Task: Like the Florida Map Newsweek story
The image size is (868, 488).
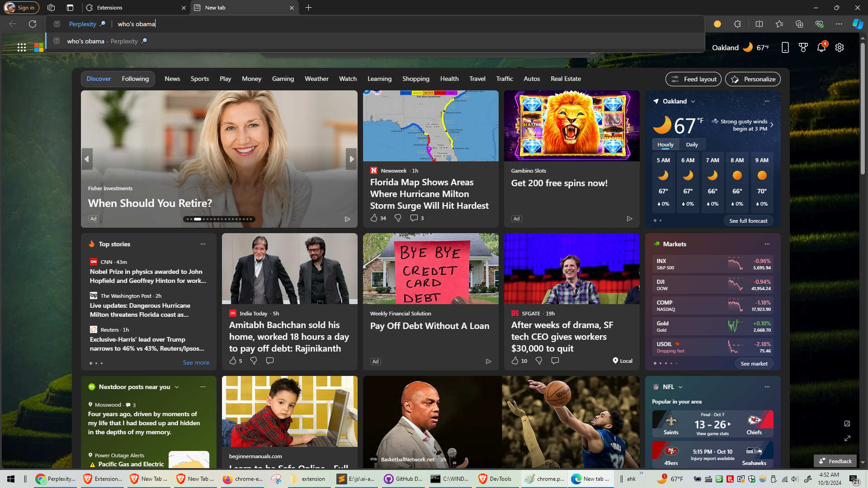Action: click(374, 218)
